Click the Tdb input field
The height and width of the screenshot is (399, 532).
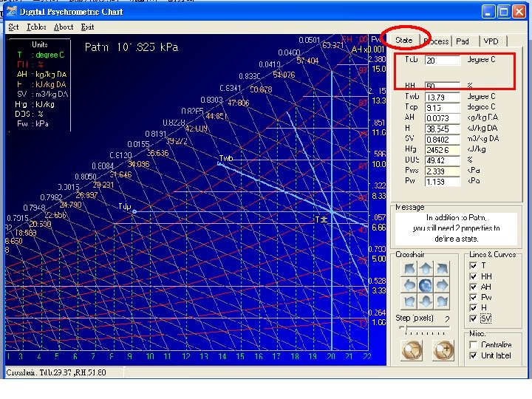[x=443, y=61]
